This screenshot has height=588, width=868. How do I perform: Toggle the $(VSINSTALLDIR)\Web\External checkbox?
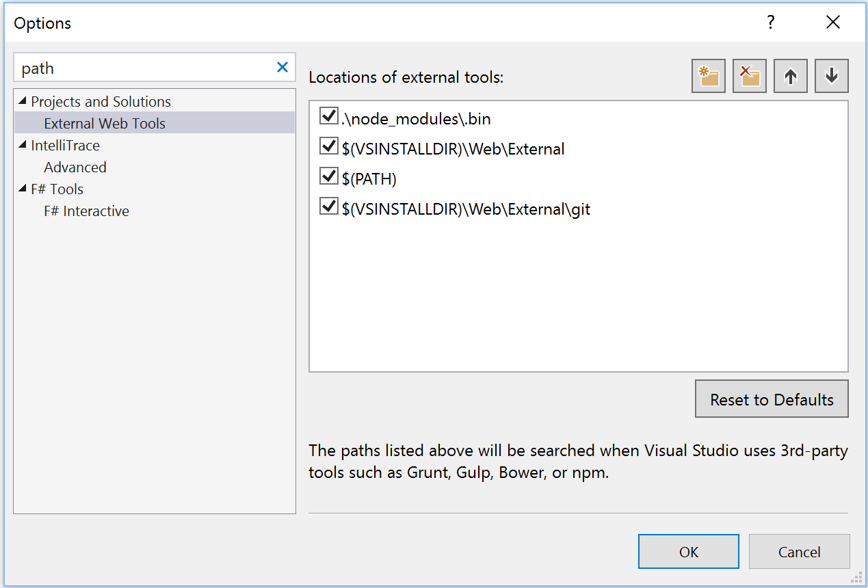click(328, 147)
